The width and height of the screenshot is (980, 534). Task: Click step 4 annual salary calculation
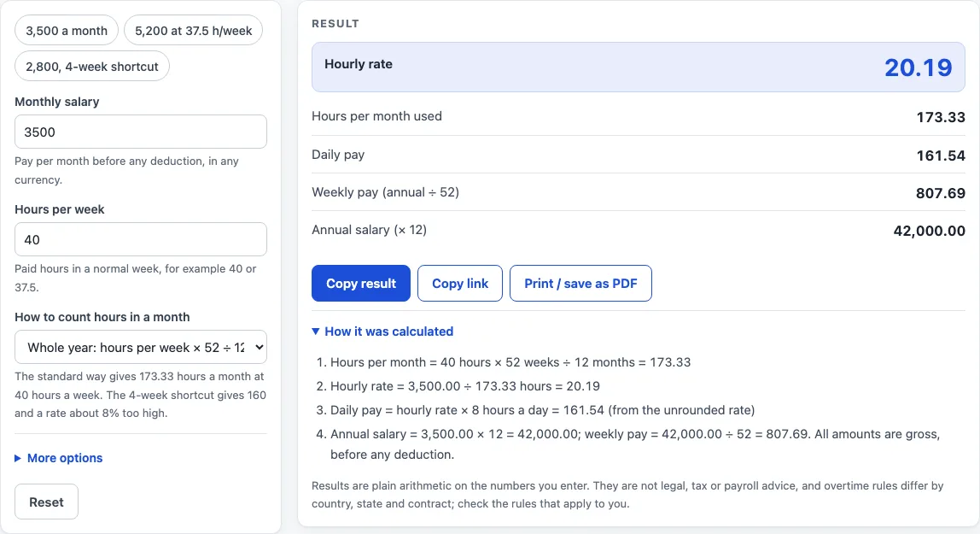635,444
